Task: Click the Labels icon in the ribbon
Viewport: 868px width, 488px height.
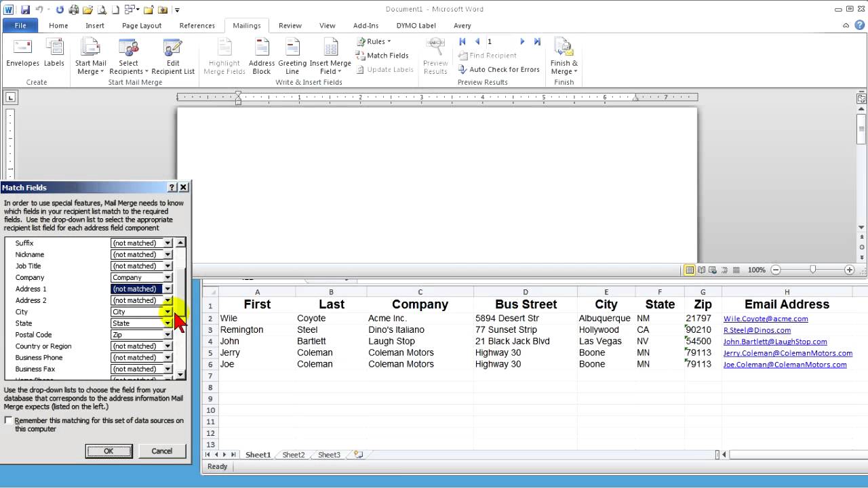Action: coord(54,53)
